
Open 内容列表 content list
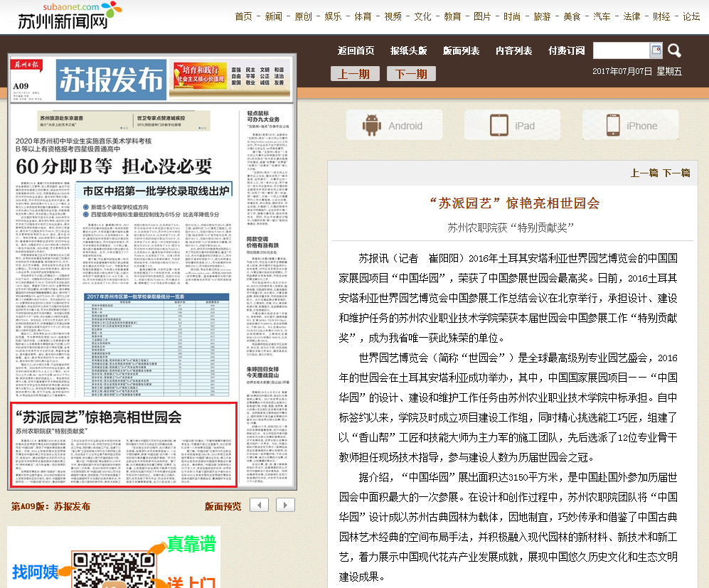click(513, 50)
